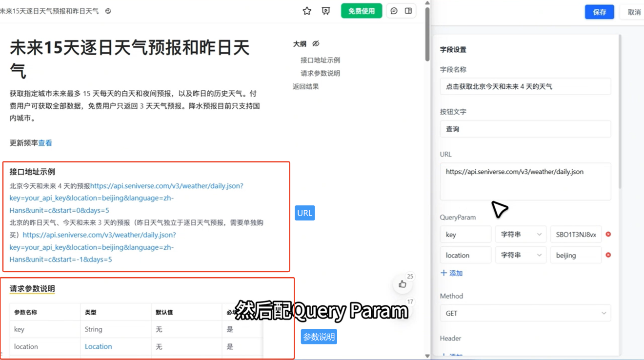Open the first daily.json example URL link
Screen dimensions: 644x360
click(x=126, y=198)
